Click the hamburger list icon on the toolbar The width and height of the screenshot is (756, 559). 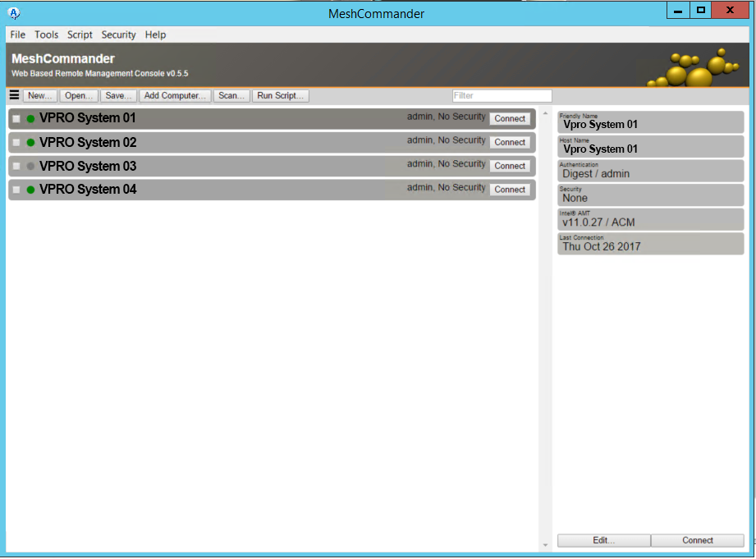(x=13, y=94)
